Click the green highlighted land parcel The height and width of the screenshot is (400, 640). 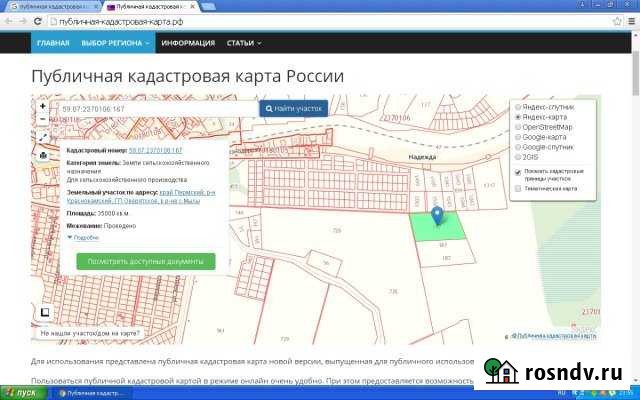click(x=437, y=227)
